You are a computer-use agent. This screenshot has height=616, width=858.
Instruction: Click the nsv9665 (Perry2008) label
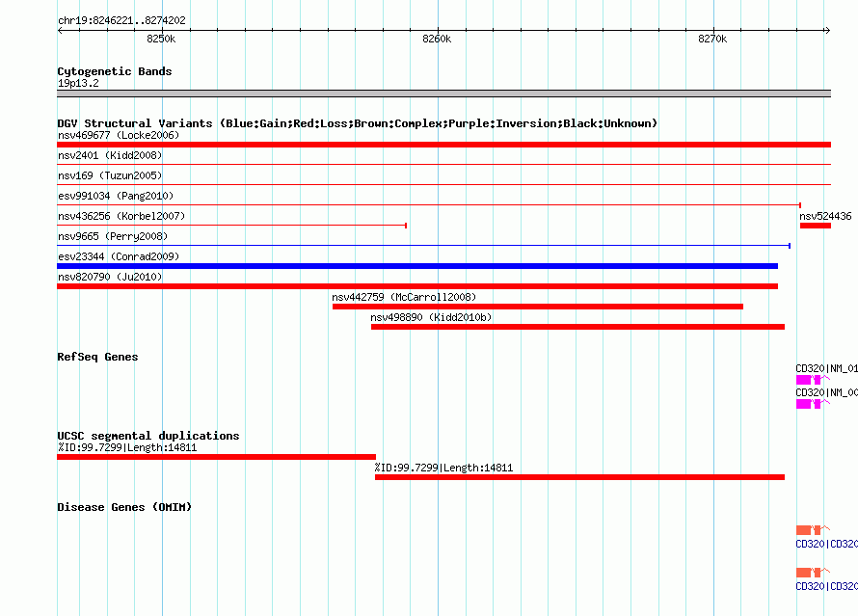tap(113, 236)
